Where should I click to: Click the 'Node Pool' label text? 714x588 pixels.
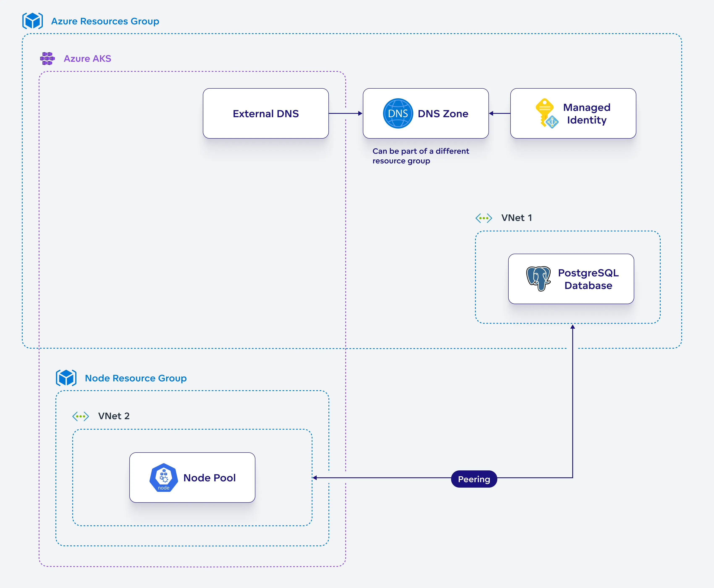[x=209, y=478]
